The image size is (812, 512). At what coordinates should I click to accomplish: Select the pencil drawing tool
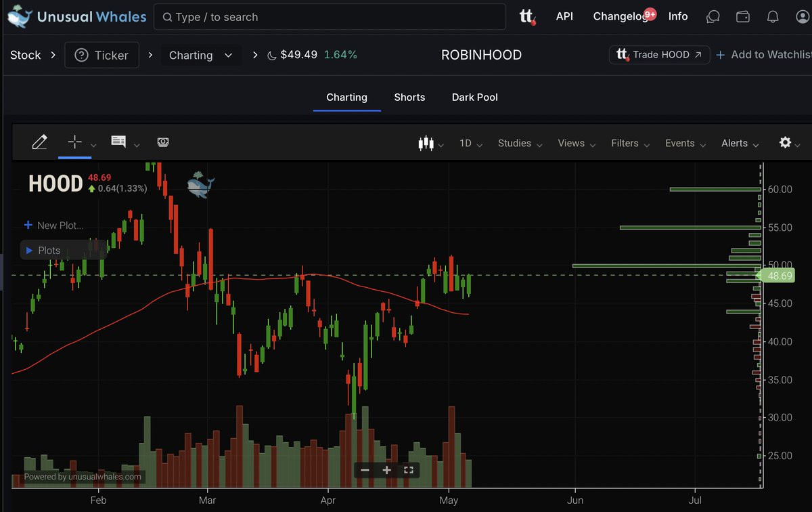[x=39, y=142]
